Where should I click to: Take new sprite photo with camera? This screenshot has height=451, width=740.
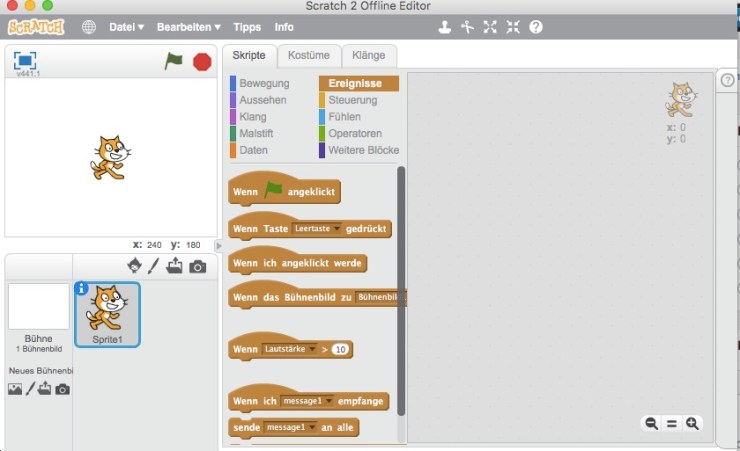(x=198, y=267)
